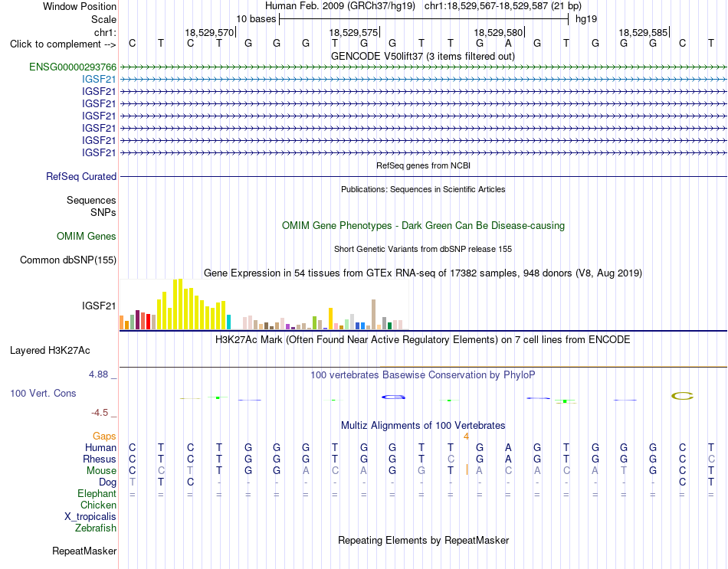Screen dimensions: 728x569
Task: Select the Mouse species label
Action: (101, 471)
